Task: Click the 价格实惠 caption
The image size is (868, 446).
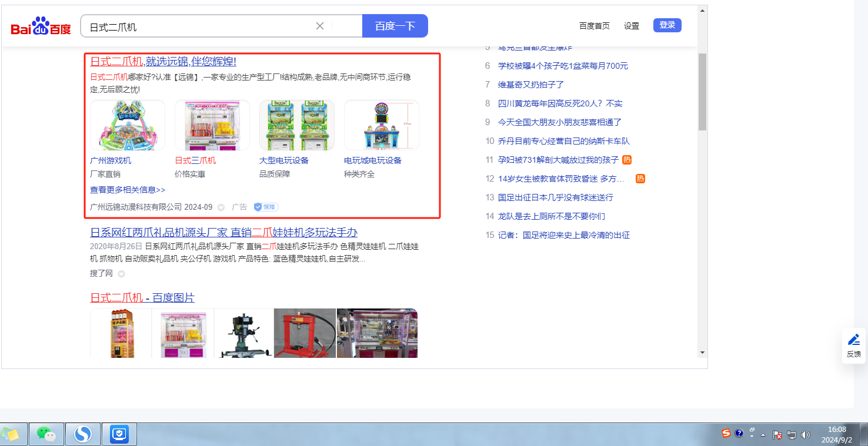Action: (x=190, y=174)
